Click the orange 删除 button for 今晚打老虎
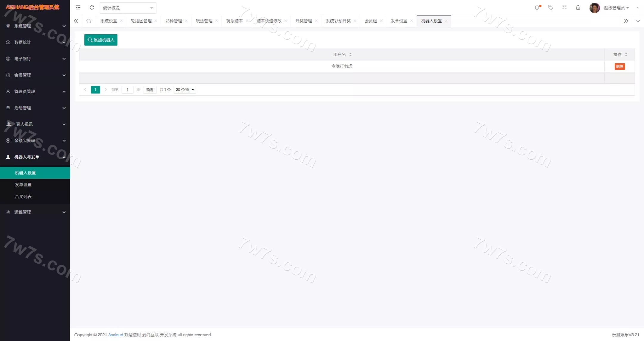 pos(620,66)
